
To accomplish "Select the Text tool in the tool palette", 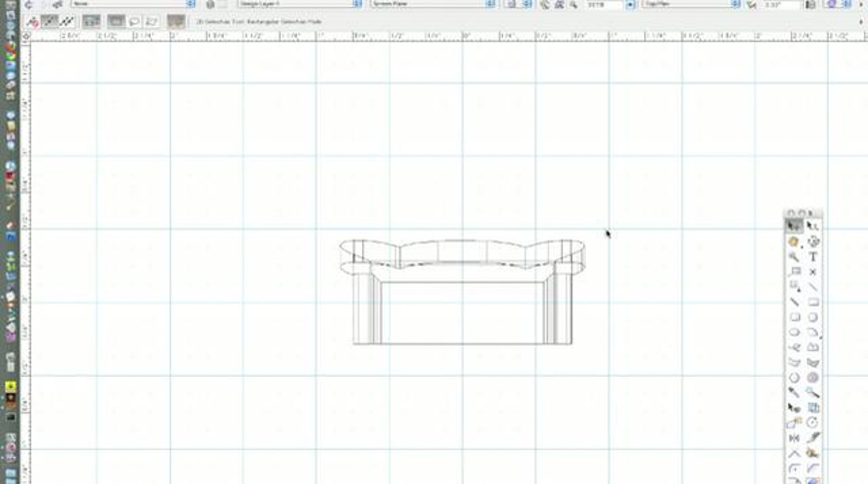I will (x=813, y=257).
